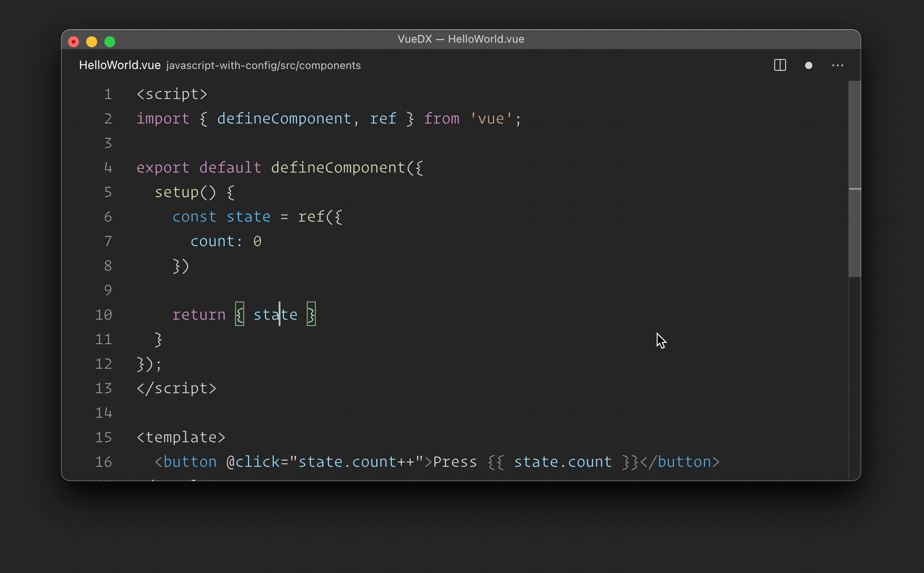Click the @click attribute on the button
This screenshot has width=924, height=573.
[x=253, y=462]
